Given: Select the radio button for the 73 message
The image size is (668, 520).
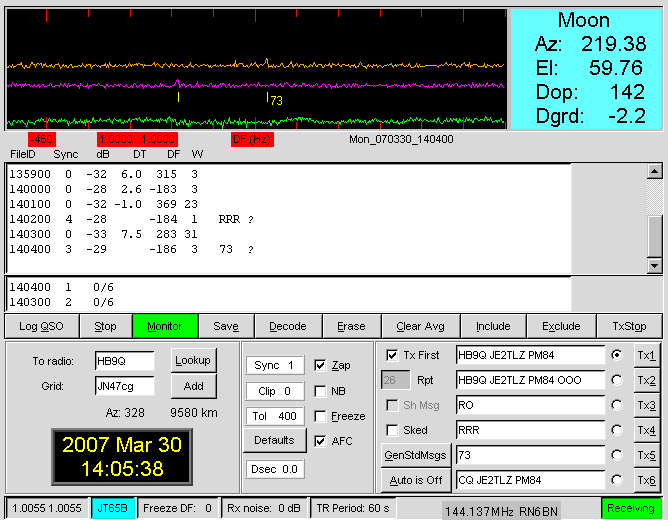Looking at the screenshot, I should pyautogui.click(x=616, y=456).
